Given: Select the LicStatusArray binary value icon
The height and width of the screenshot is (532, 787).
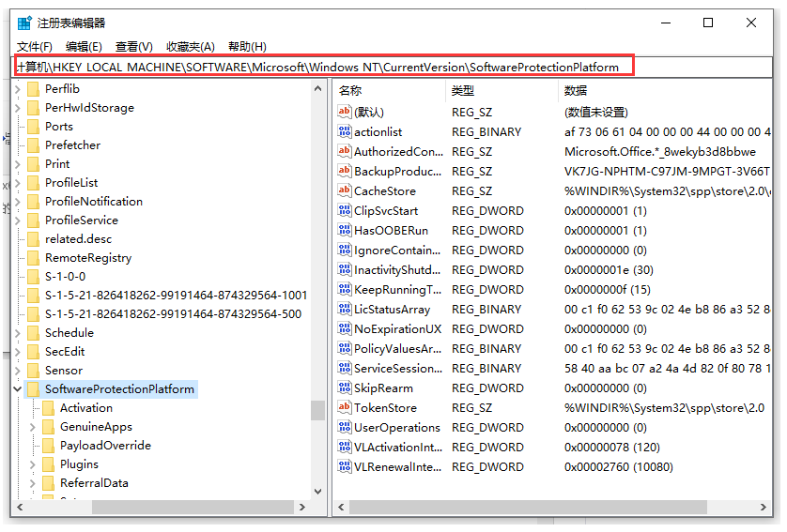Looking at the screenshot, I should 345,309.
